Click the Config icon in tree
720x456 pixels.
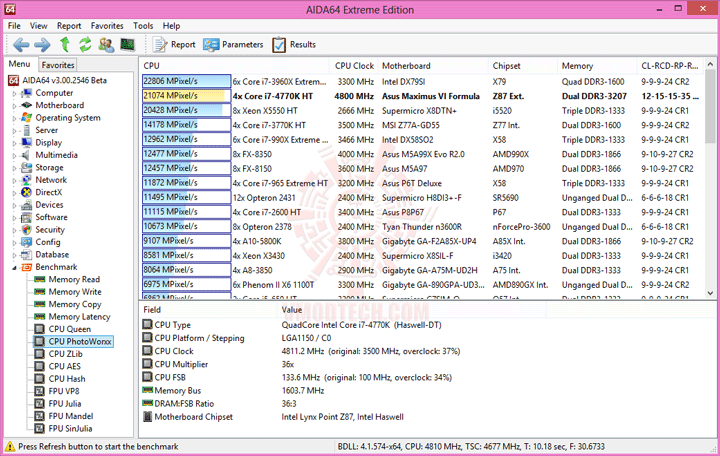pyautogui.click(x=27, y=242)
